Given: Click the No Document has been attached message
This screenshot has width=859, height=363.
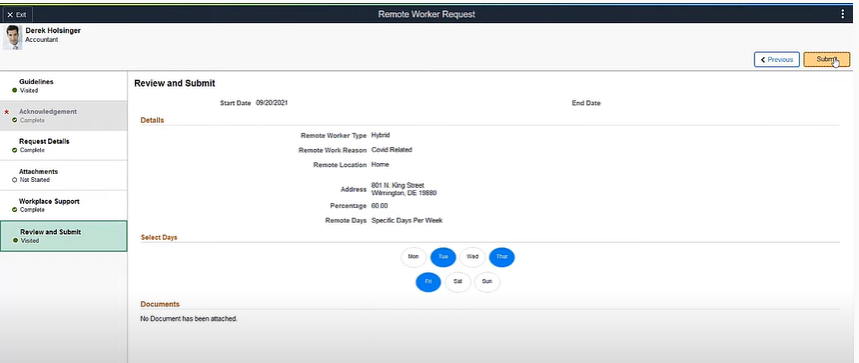Looking at the screenshot, I should click(189, 319).
